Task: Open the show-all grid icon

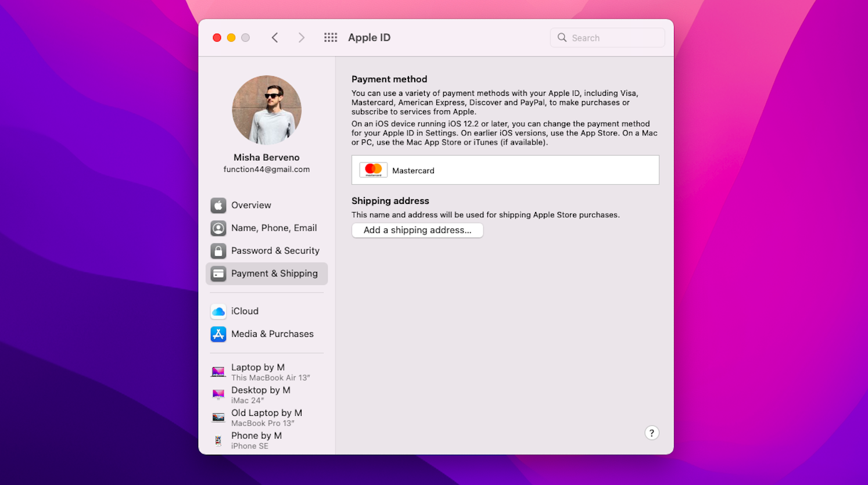Action: tap(331, 38)
